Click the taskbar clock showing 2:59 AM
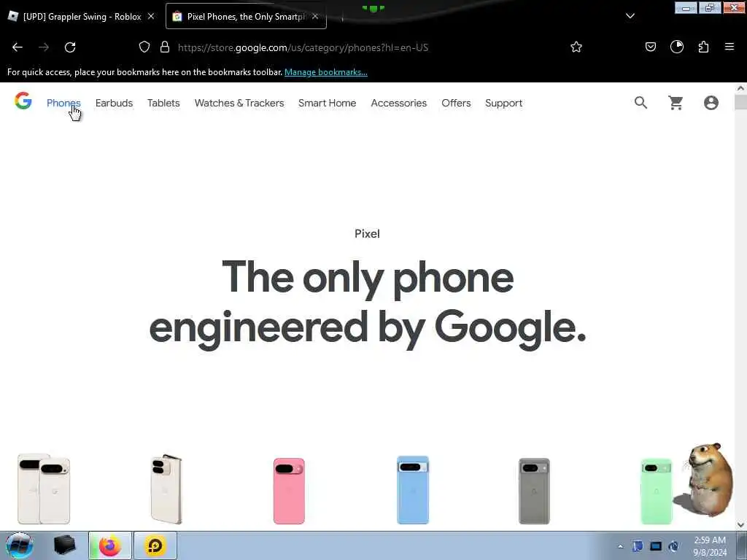Image resolution: width=747 pixels, height=560 pixels. tap(710, 546)
